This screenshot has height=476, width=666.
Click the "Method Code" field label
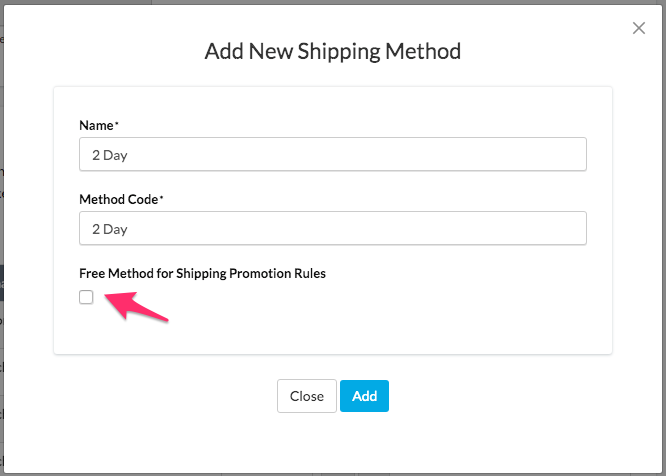tap(118, 199)
